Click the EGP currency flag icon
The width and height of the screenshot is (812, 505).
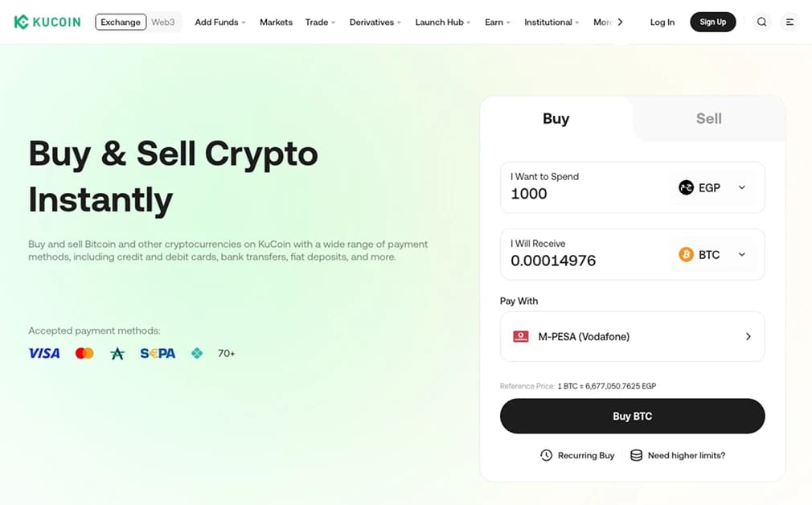click(686, 187)
